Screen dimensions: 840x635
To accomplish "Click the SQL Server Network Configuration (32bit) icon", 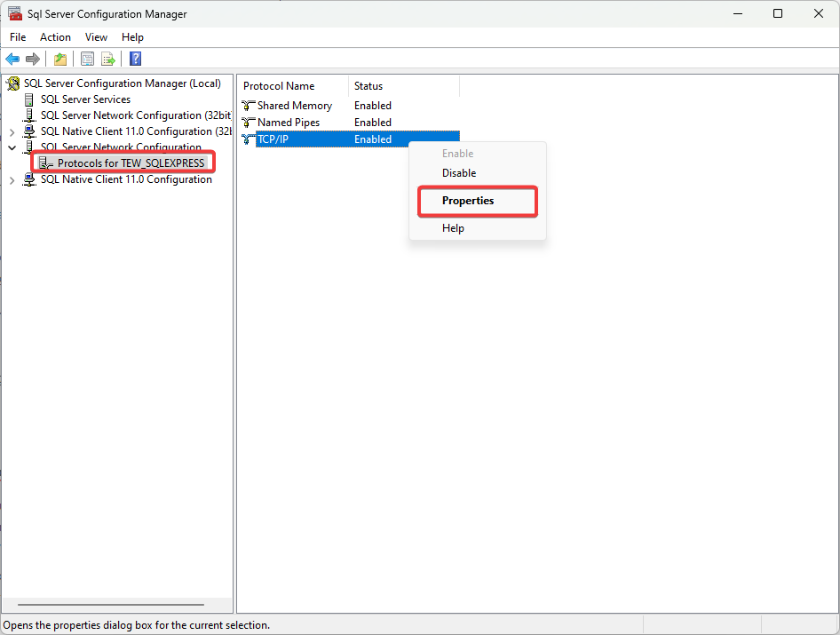I will (29, 115).
